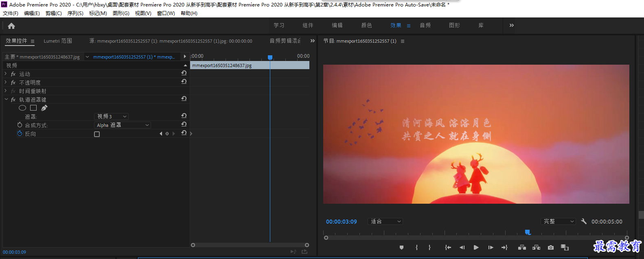Expand the 不透明度 effect

[6, 82]
